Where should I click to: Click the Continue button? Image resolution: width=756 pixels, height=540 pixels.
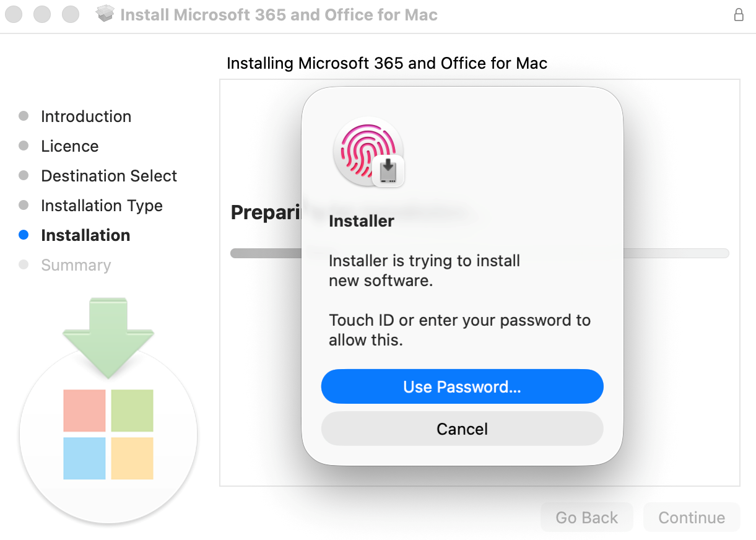(692, 518)
